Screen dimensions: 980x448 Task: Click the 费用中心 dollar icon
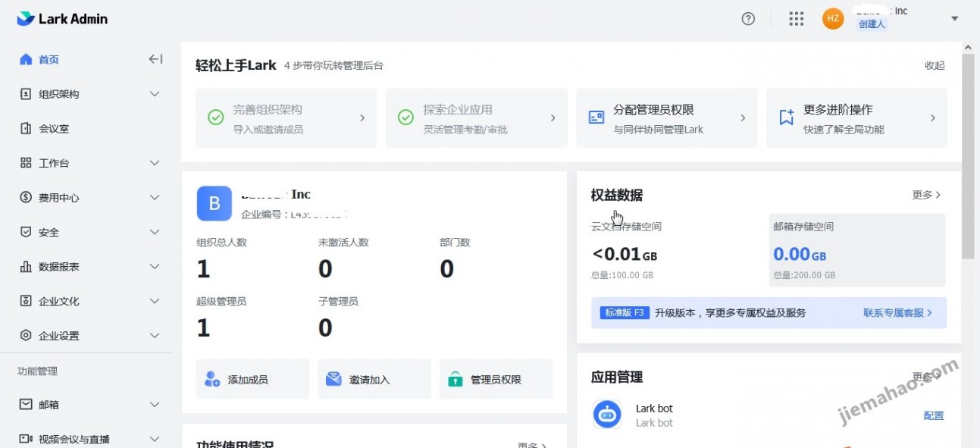pos(26,197)
